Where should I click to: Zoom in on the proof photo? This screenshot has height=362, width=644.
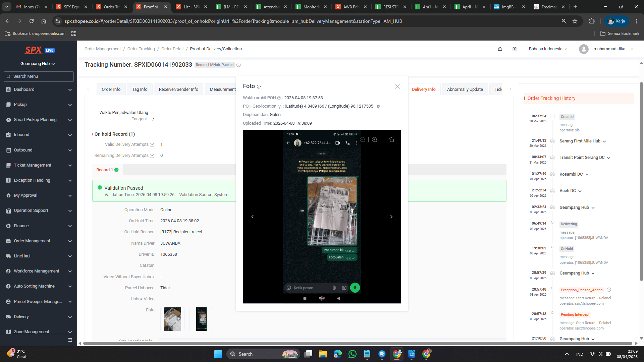(374, 140)
